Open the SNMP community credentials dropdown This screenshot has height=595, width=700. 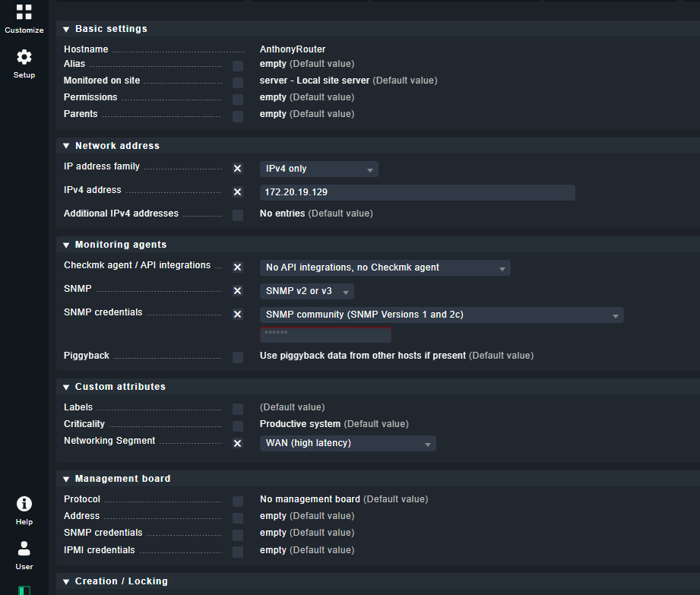(x=441, y=315)
